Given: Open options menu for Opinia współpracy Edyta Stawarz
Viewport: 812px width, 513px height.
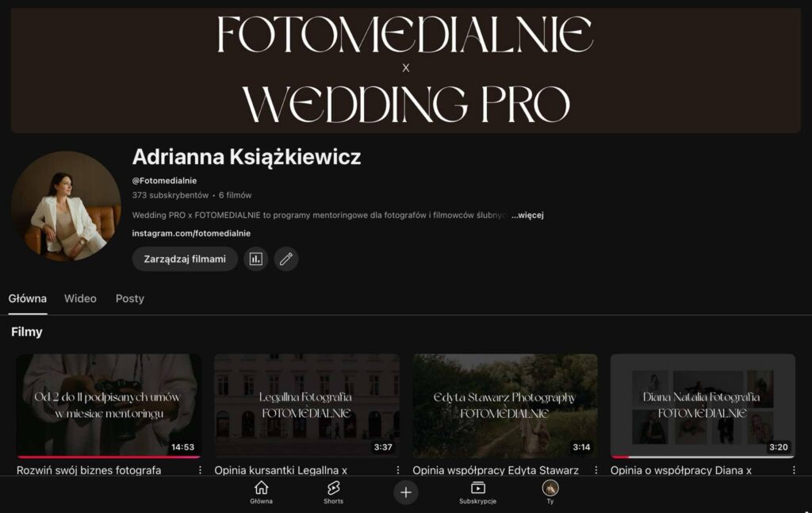Looking at the screenshot, I should [596, 470].
